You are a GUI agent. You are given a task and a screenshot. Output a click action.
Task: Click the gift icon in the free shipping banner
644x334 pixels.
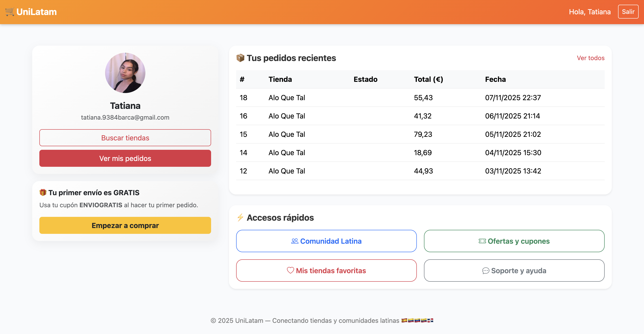[43, 192]
